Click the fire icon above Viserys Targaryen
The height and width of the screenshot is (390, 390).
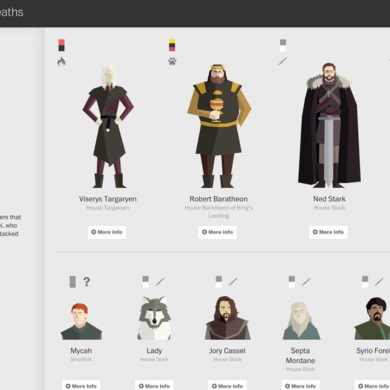point(61,61)
